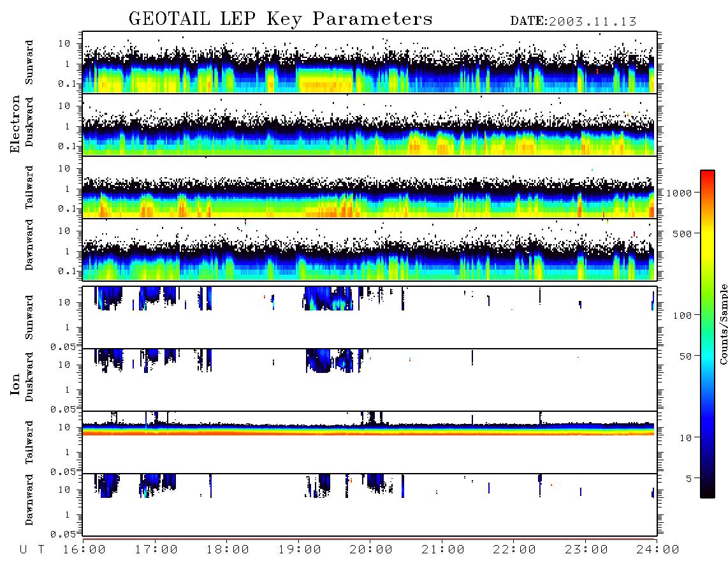The height and width of the screenshot is (561, 728).
Task: Click the 21:00 time tick label
Action: [x=443, y=550]
